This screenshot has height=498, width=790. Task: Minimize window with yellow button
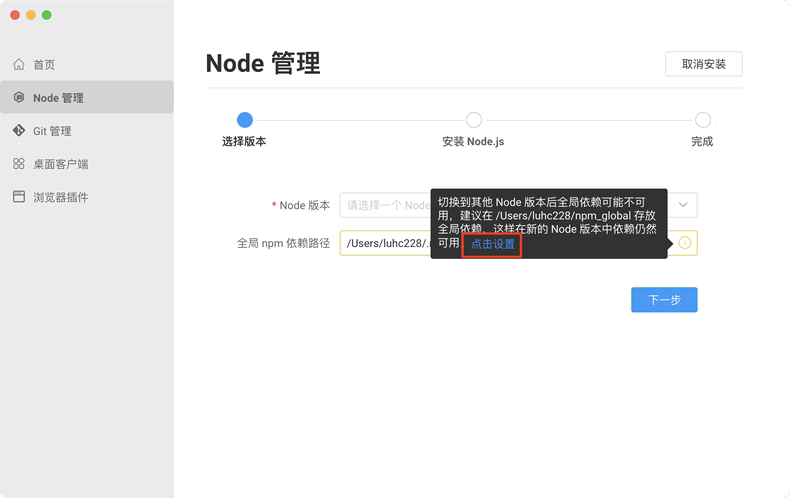click(x=31, y=15)
